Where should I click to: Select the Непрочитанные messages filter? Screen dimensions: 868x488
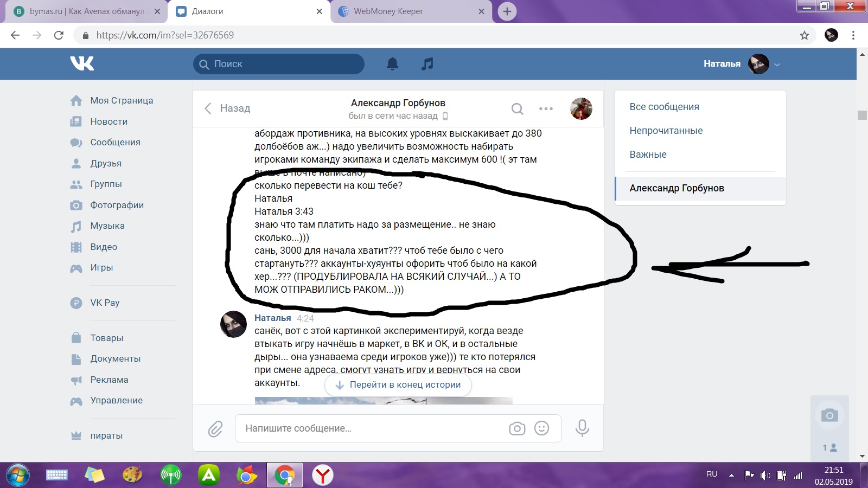pos(666,131)
